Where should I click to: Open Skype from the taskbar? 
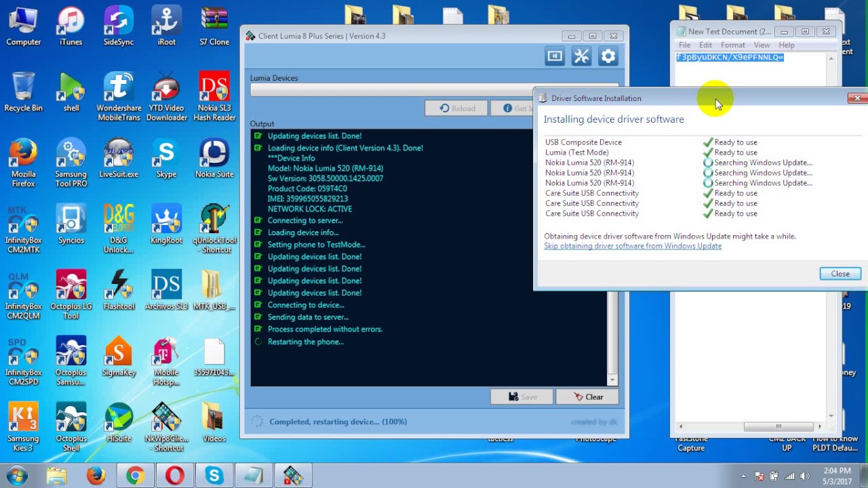coord(214,476)
